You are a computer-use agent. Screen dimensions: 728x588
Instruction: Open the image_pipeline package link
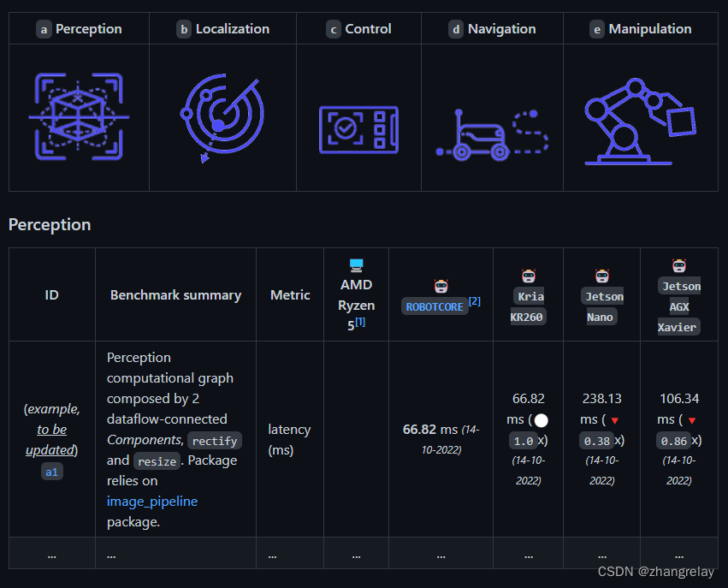point(152,502)
